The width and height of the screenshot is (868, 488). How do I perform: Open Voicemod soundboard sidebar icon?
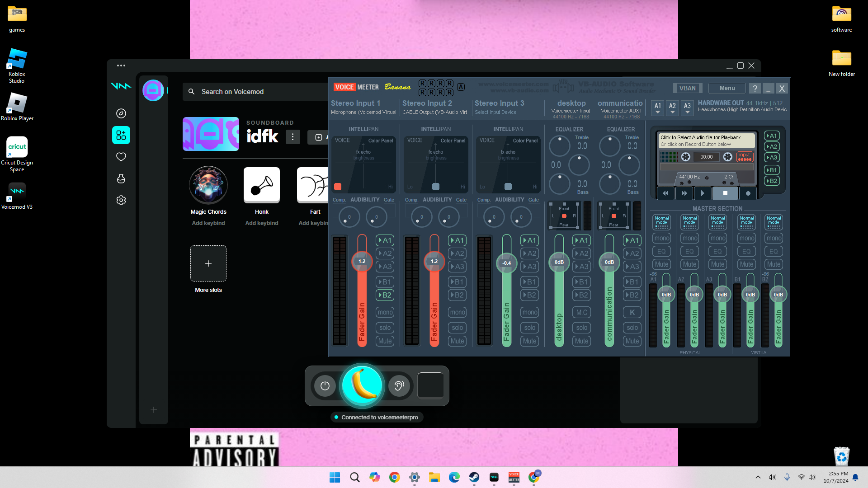[121, 135]
